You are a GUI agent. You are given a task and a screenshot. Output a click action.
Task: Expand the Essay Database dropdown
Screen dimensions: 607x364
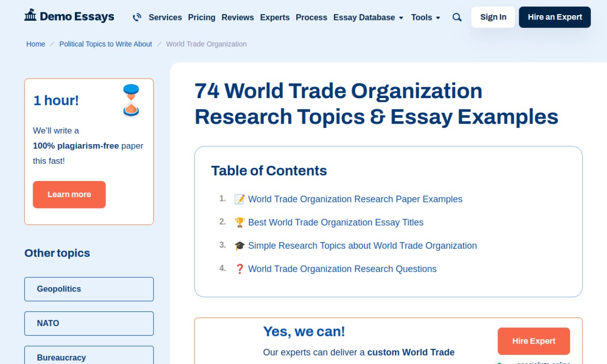[368, 17]
